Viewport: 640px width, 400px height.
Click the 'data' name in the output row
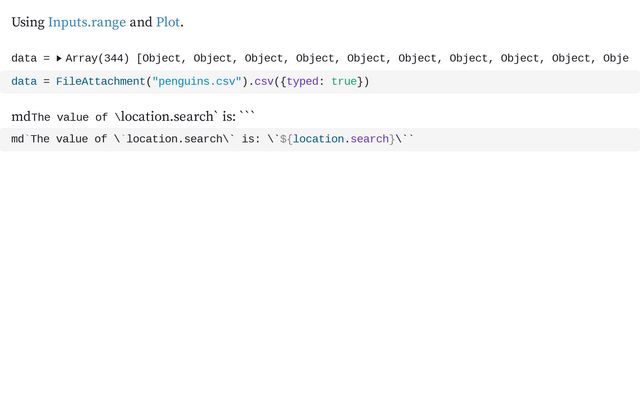pos(23,58)
